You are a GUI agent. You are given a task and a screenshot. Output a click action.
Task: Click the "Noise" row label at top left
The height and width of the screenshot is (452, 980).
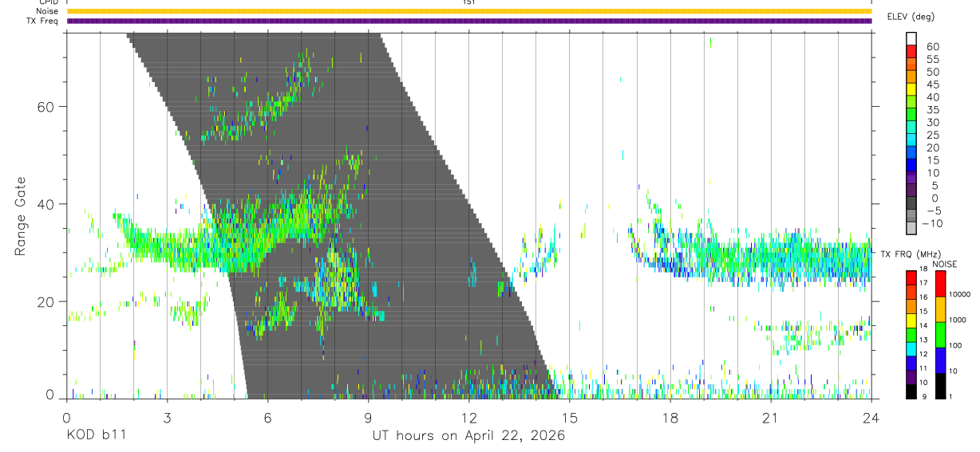tap(48, 11)
